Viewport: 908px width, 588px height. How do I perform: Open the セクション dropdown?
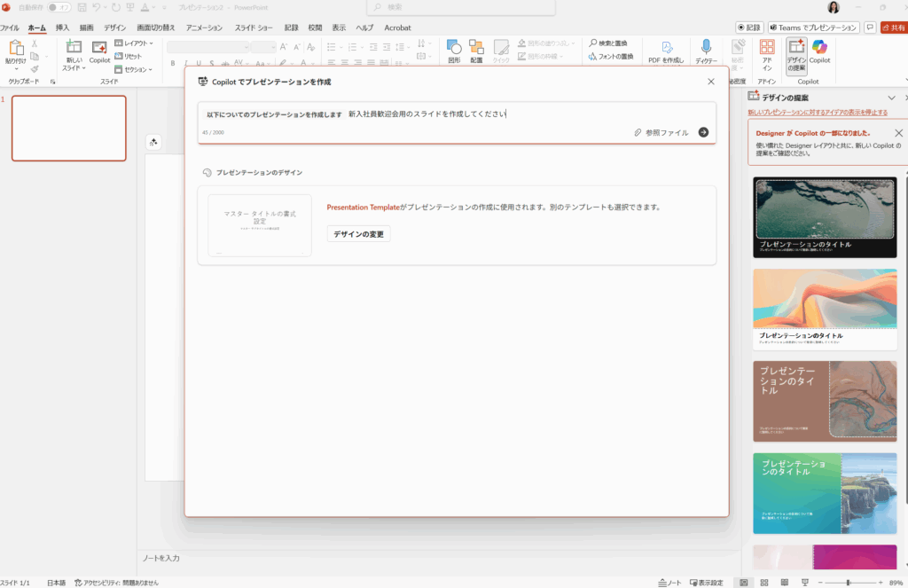[x=134, y=69]
